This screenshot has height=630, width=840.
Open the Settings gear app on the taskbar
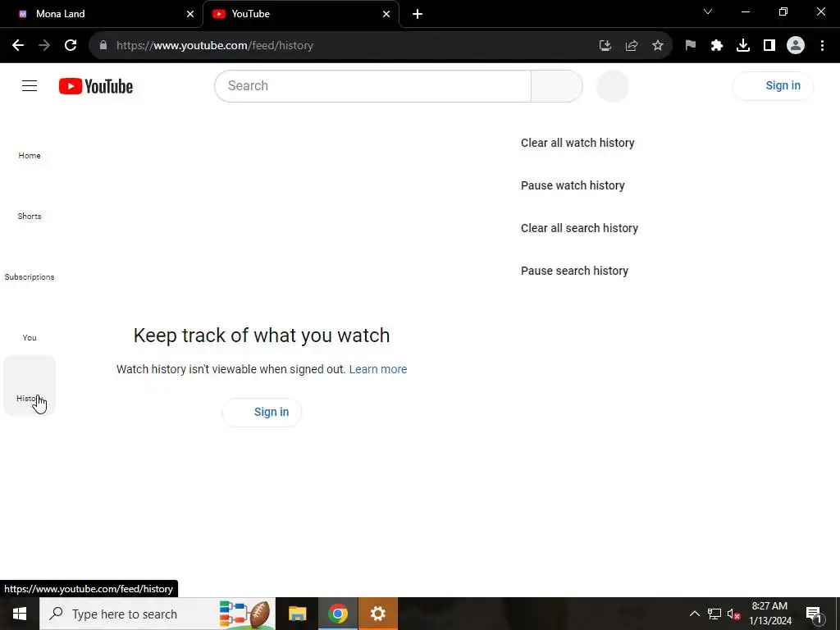pos(377,614)
